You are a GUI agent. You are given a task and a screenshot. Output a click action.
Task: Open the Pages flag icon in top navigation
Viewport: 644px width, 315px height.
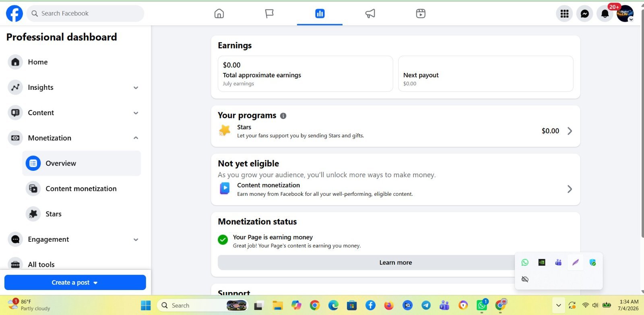coord(269,14)
